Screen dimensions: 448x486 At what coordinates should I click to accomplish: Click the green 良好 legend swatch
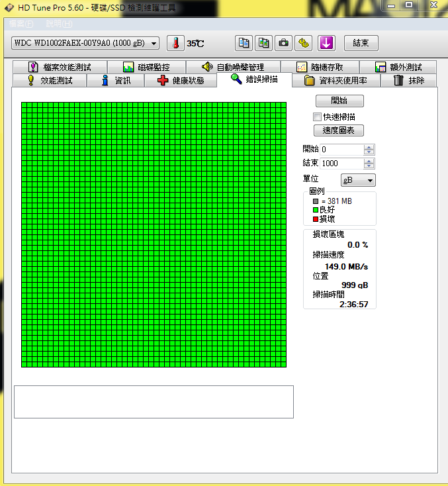pos(316,210)
